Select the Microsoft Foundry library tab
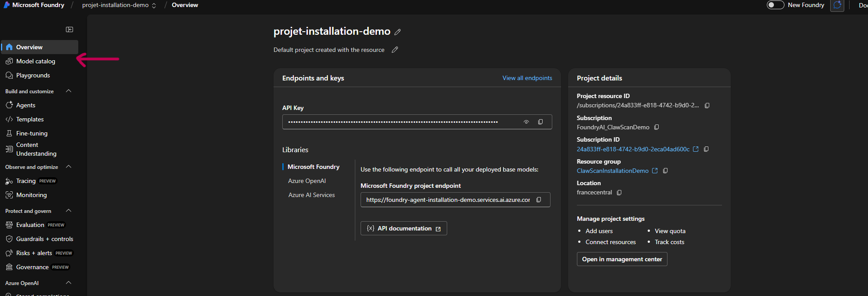Image resolution: width=868 pixels, height=296 pixels. (314, 167)
